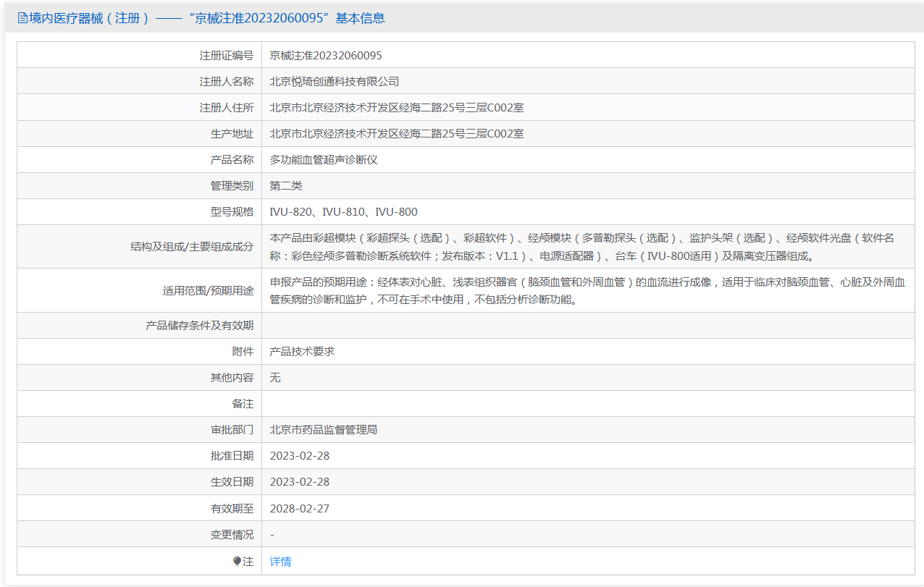Click approving department 北京市药品监督管理局

(324, 430)
